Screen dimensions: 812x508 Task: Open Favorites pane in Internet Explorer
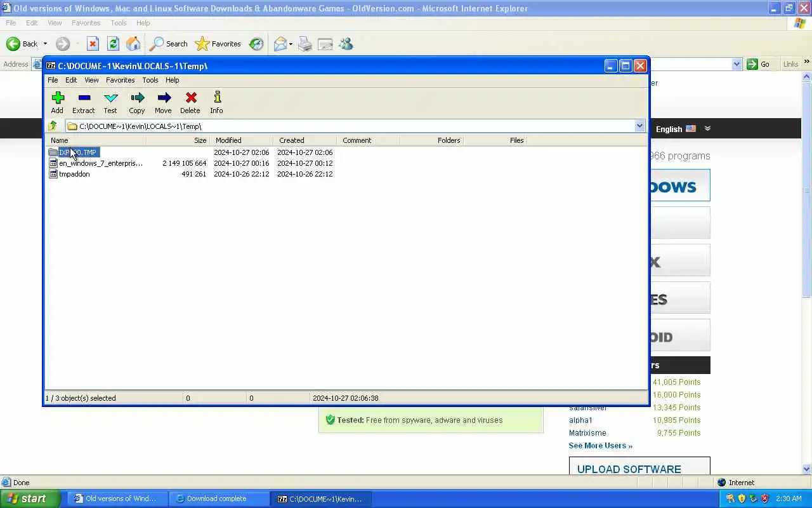pos(218,44)
